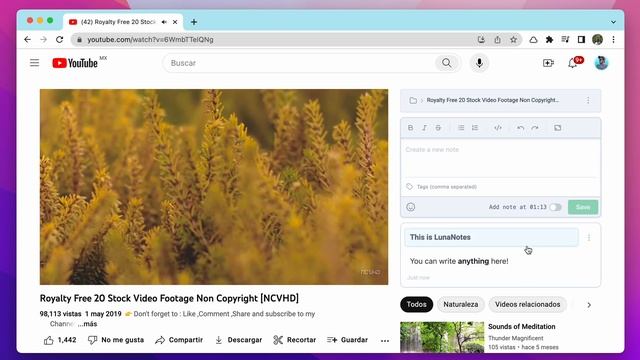
Task: Select the Naturaleza chip
Action: coord(460,304)
